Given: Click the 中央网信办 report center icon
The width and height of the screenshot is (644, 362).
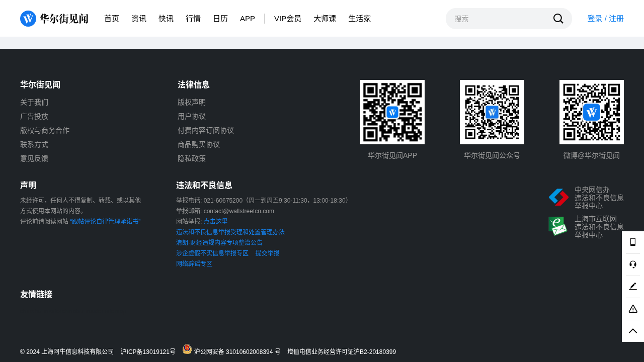Looking at the screenshot, I should click(558, 198).
